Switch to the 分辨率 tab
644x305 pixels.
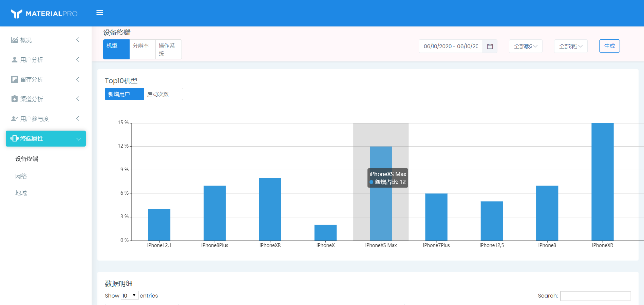[x=143, y=49]
